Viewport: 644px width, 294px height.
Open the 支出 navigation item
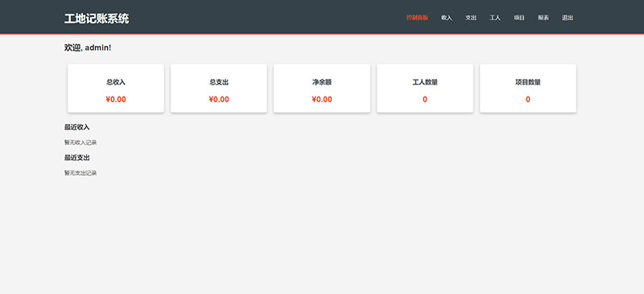point(471,18)
